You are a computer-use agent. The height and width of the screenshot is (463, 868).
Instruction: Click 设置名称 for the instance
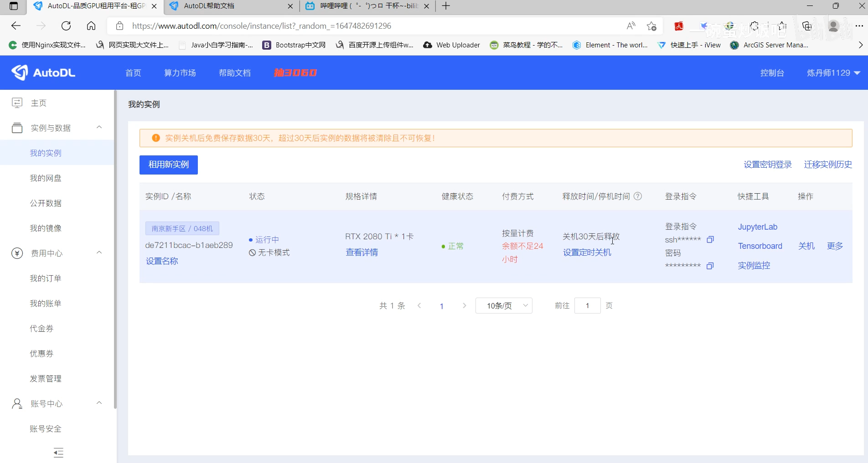162,261
